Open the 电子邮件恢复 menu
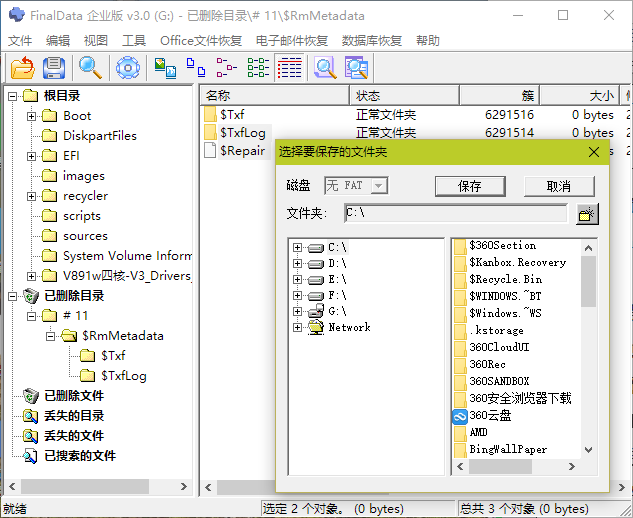The height and width of the screenshot is (518, 633). [x=291, y=41]
